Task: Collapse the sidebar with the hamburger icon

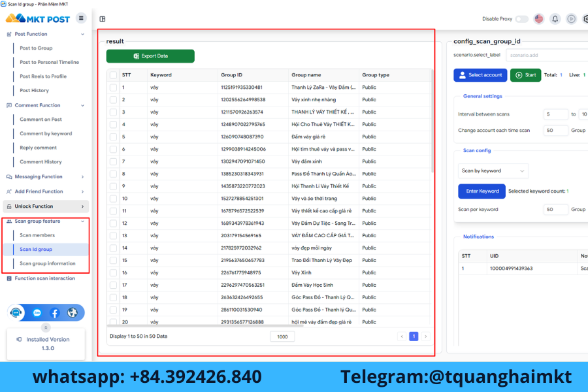Action: pos(81,18)
